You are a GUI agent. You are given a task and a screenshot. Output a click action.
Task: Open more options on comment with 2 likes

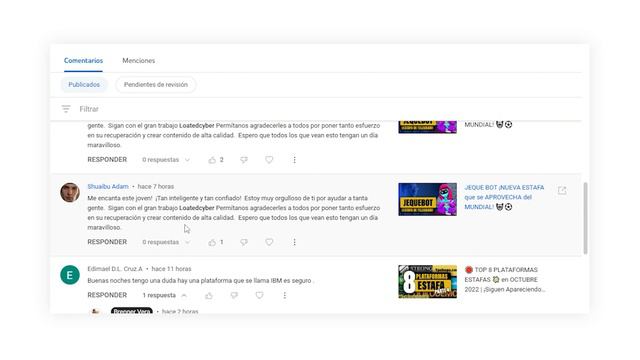pyautogui.click(x=294, y=160)
